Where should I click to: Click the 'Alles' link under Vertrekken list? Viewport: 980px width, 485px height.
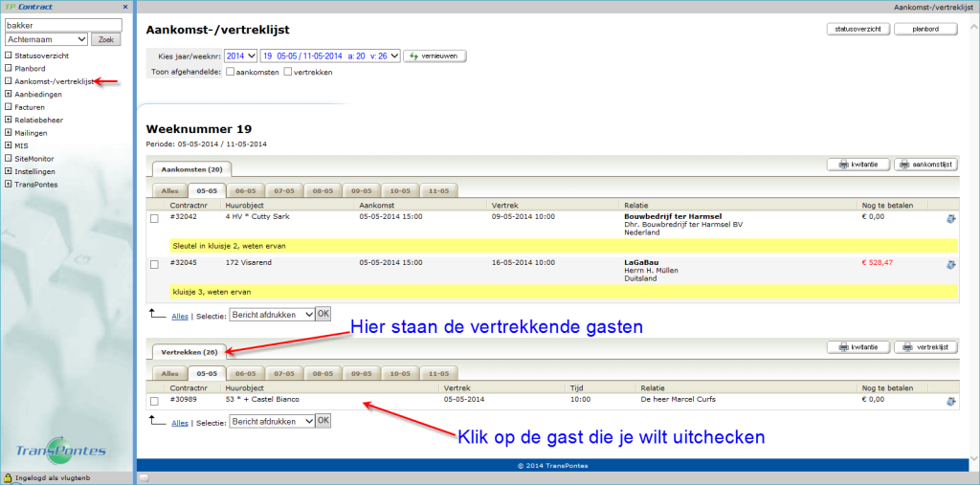point(180,421)
